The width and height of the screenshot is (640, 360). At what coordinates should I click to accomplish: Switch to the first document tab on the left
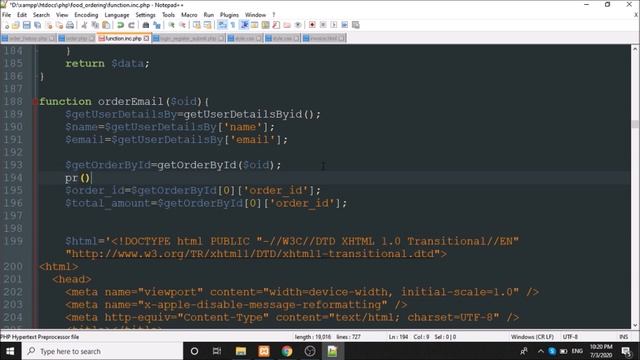(x=29, y=38)
